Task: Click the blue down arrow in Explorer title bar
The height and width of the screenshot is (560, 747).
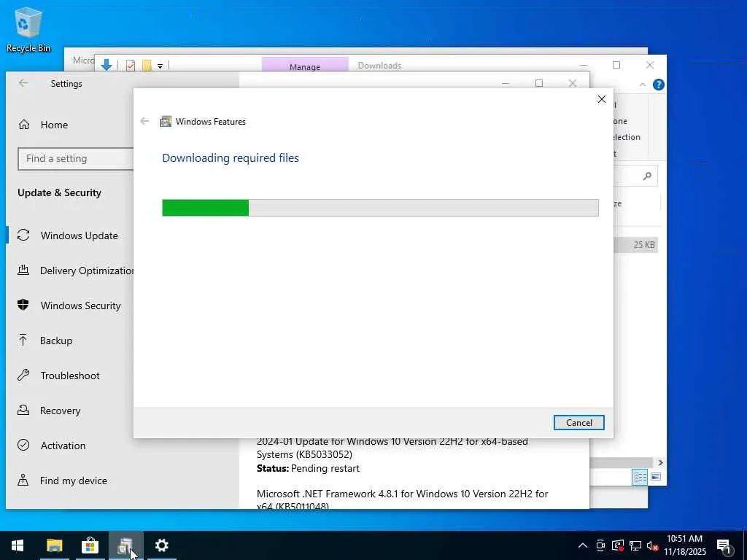Action: point(107,65)
